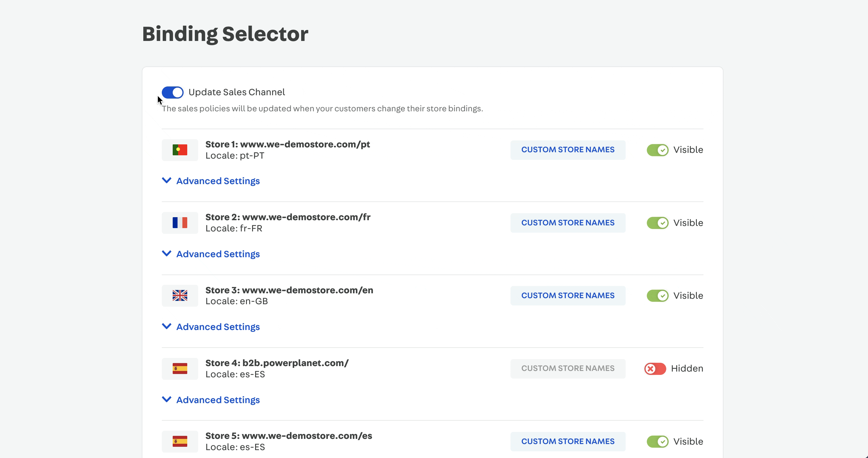
Task: Expand Advanced Settings for Store 1
Action: (x=218, y=181)
